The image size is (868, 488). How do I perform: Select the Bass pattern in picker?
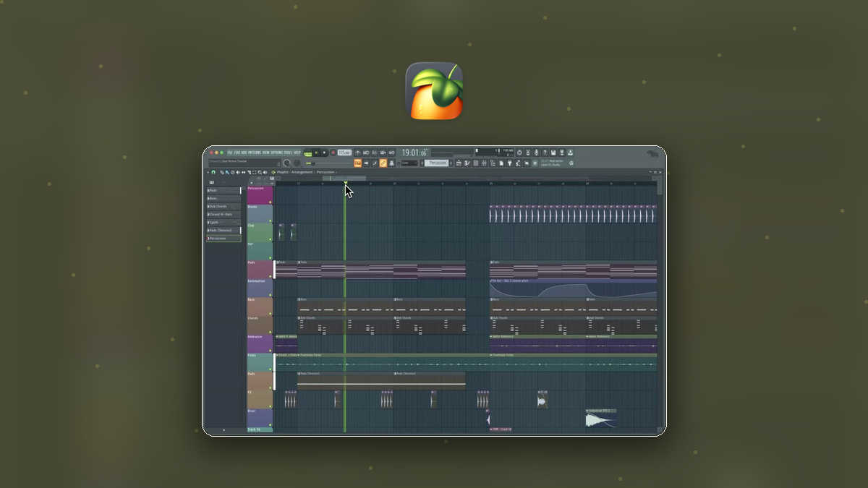(x=224, y=198)
